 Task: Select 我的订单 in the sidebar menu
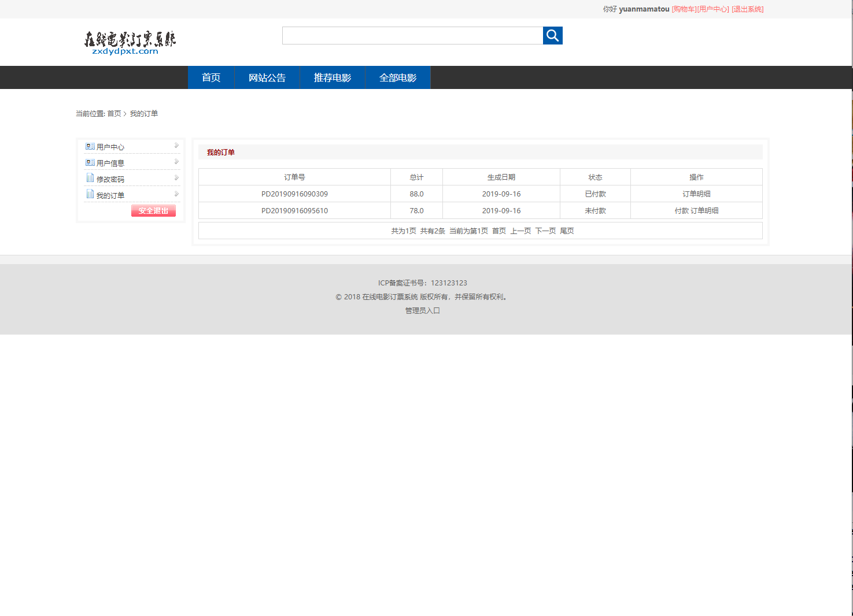click(110, 195)
